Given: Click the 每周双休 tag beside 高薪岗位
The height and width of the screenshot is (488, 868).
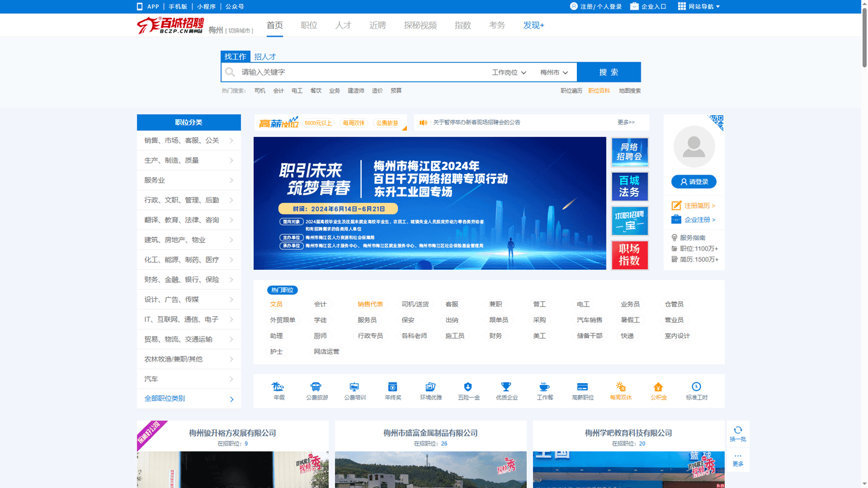Looking at the screenshot, I should coord(354,123).
